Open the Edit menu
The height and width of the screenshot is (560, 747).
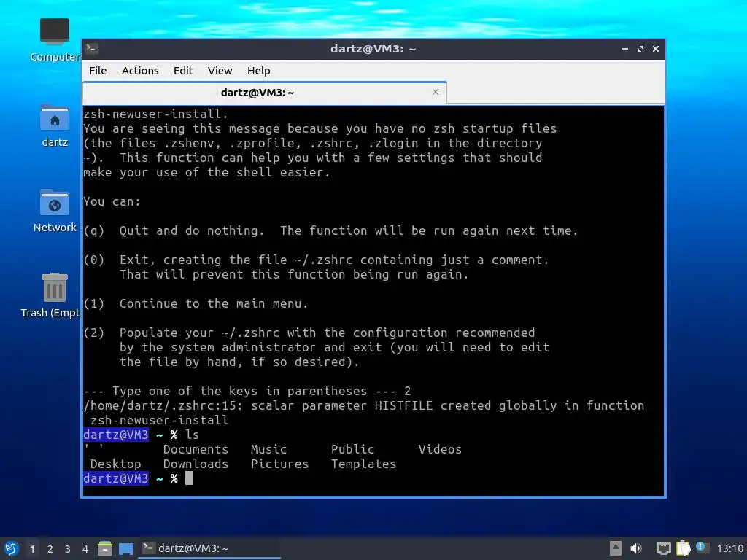(183, 71)
